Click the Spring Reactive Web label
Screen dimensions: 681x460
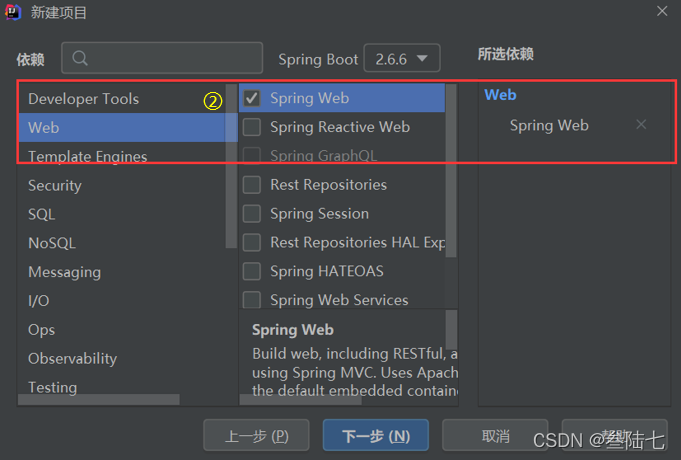(x=340, y=127)
